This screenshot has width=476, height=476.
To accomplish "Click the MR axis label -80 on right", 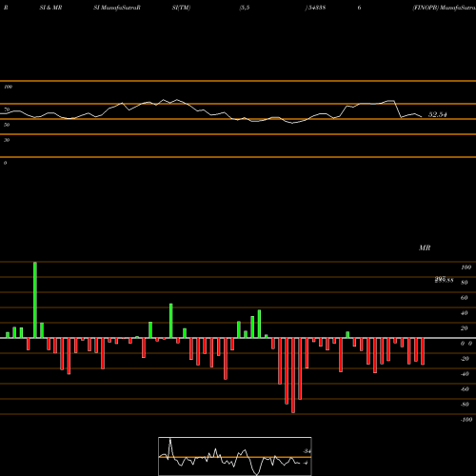I will (465, 405).
